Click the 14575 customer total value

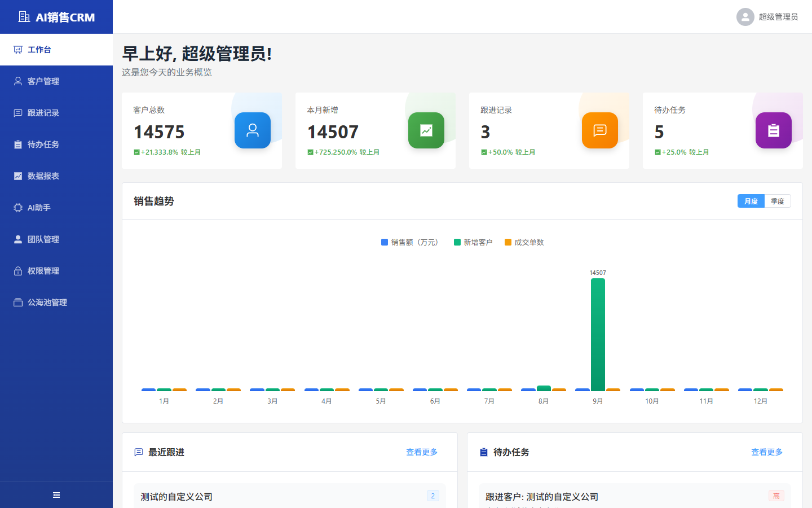click(159, 132)
